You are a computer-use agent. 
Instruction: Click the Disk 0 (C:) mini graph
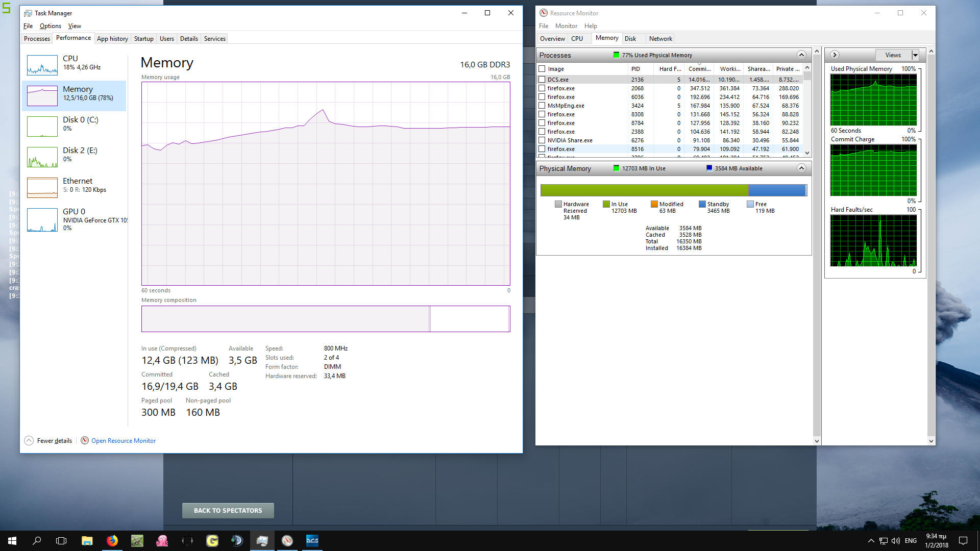42,127
